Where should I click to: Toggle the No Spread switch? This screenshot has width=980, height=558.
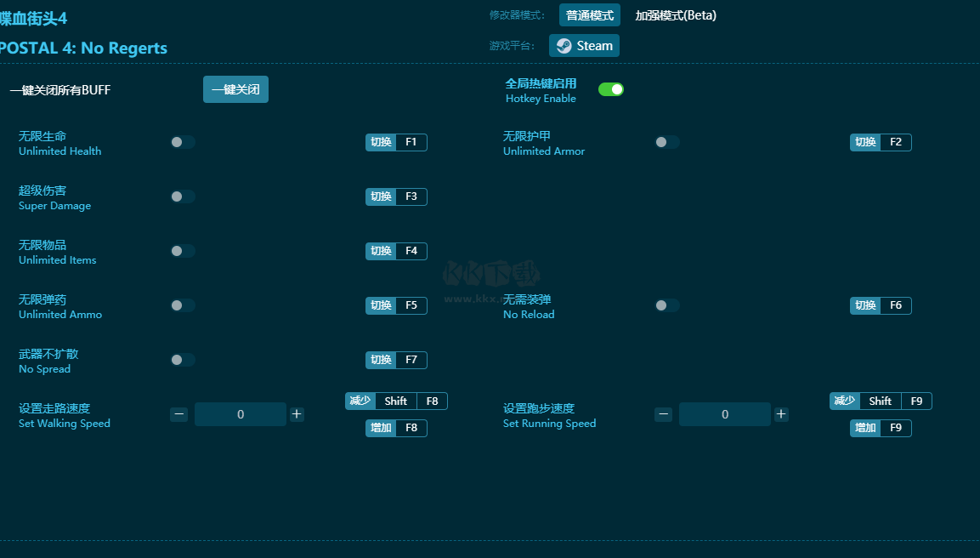183,360
